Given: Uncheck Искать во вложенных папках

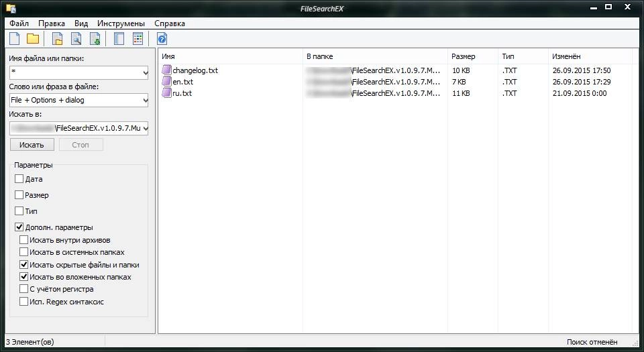Looking at the screenshot, I should click(24, 277).
